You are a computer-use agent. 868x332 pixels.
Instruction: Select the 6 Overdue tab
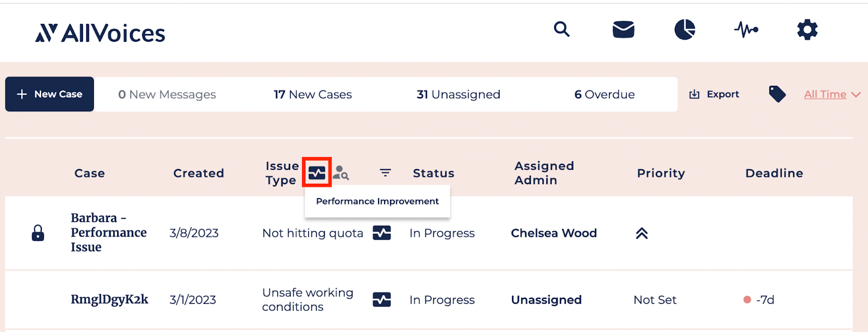point(604,94)
